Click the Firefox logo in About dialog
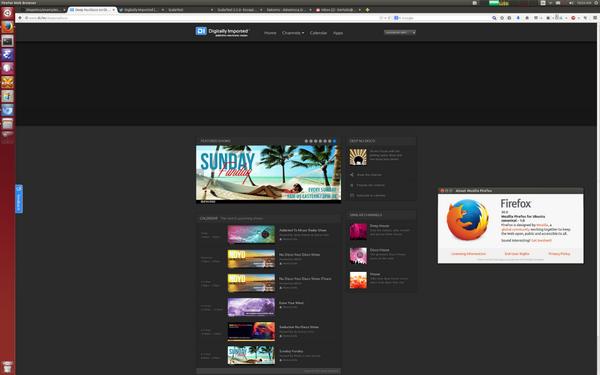Screen dimensions: 600x375 tap(468, 220)
